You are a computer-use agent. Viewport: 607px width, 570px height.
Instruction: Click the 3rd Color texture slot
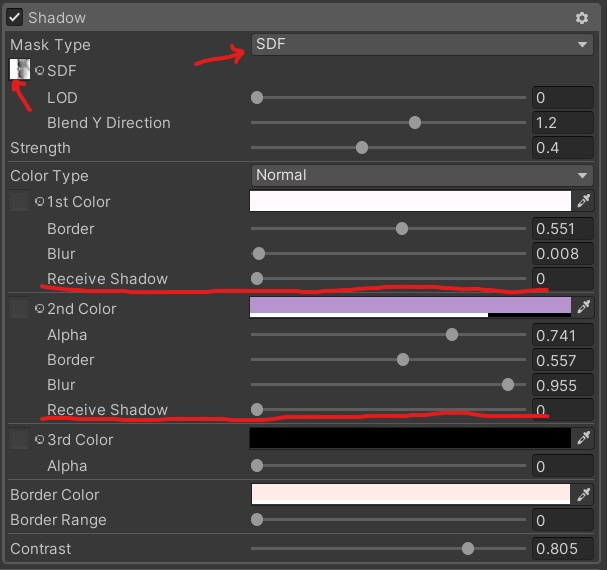click(x=19, y=440)
